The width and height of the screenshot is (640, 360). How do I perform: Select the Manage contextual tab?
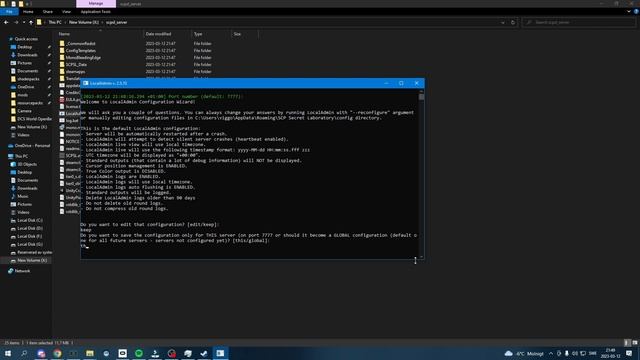(96, 4)
